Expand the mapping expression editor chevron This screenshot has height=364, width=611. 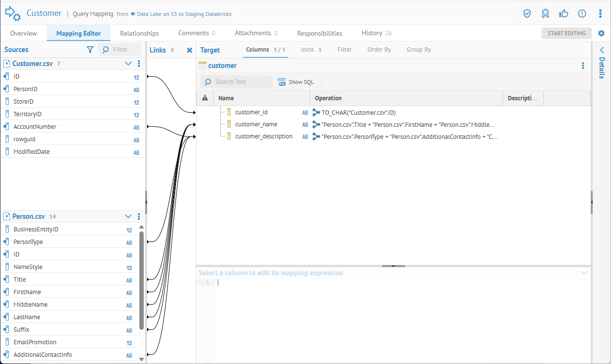[x=584, y=273]
